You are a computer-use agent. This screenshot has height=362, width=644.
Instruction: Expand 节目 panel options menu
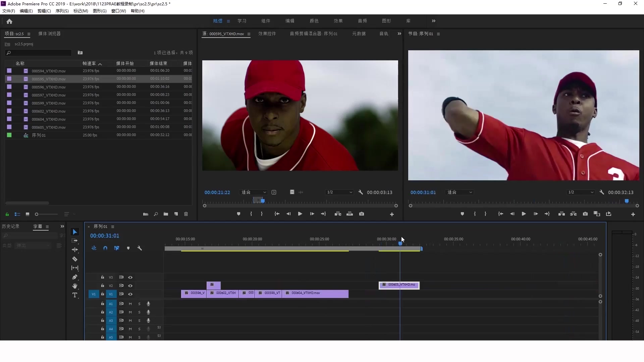pyautogui.click(x=438, y=33)
